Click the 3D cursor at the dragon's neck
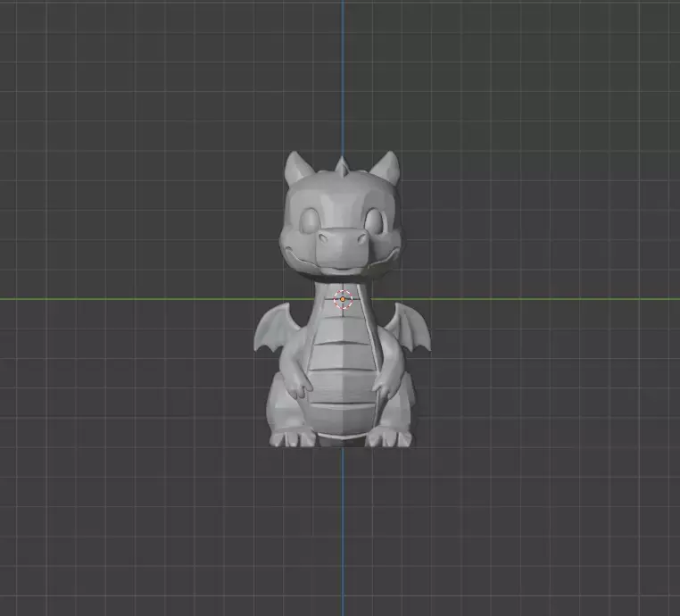 coord(343,299)
